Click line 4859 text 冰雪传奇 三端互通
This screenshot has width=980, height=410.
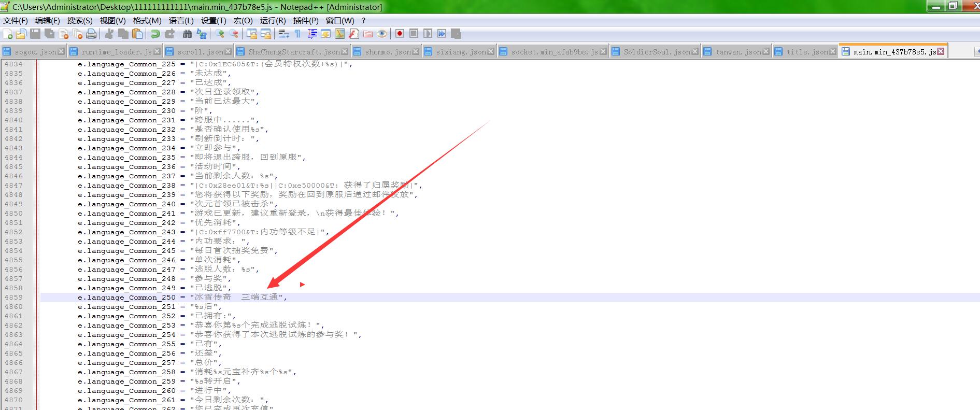(238, 298)
